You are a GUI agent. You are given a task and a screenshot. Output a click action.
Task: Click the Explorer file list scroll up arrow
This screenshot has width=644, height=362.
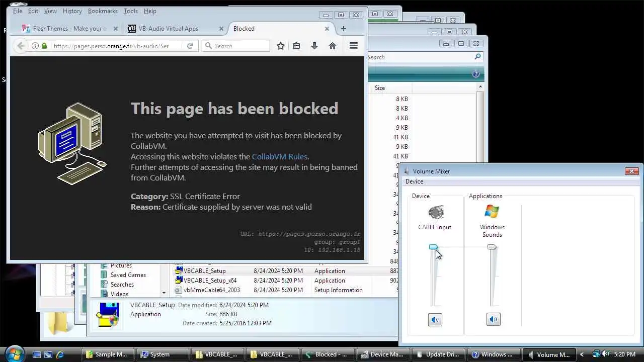coord(480,87)
